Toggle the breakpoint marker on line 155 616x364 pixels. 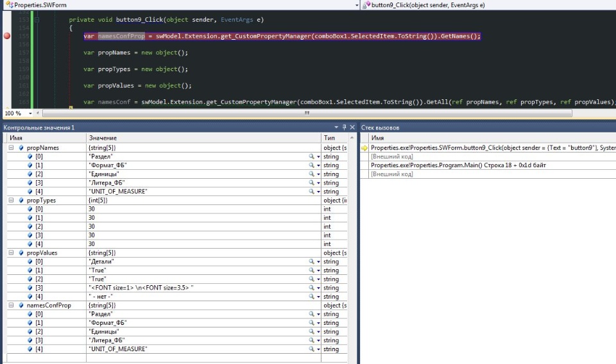point(6,36)
